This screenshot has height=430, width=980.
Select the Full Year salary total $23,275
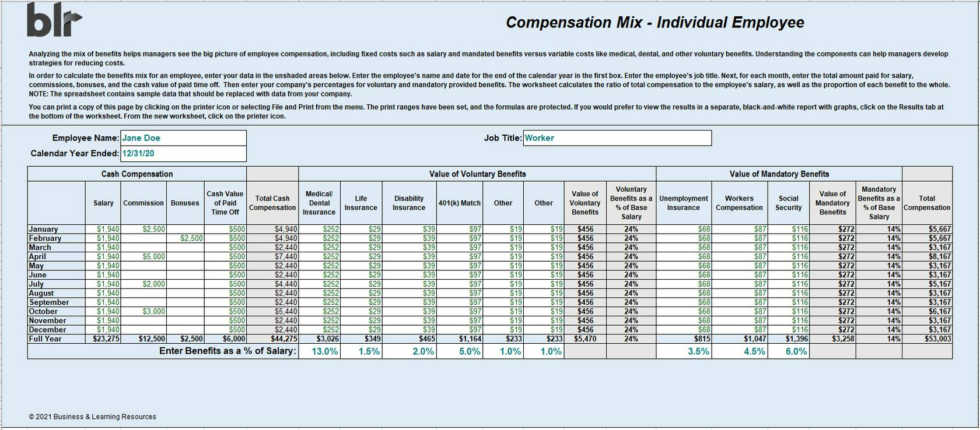[103, 339]
